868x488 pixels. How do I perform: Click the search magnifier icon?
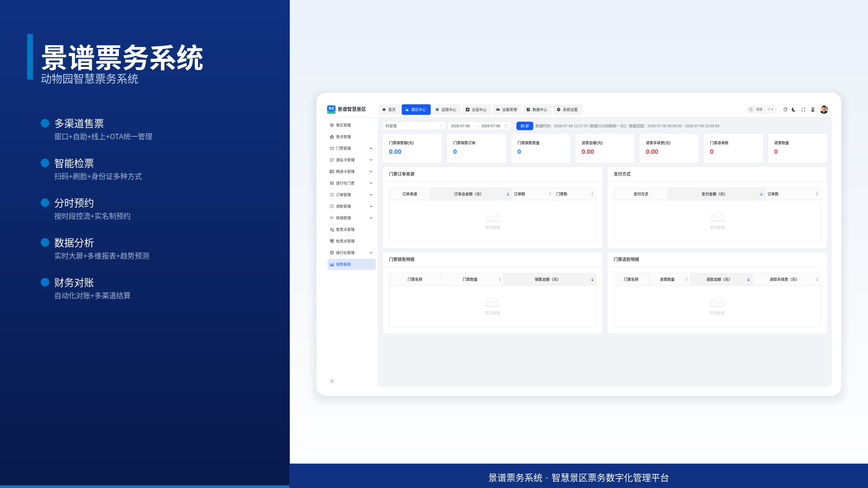pyautogui.click(x=751, y=110)
